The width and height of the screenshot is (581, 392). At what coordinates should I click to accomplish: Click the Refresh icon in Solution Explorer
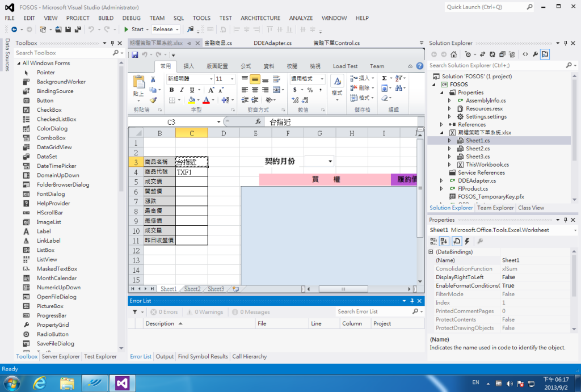click(x=492, y=54)
